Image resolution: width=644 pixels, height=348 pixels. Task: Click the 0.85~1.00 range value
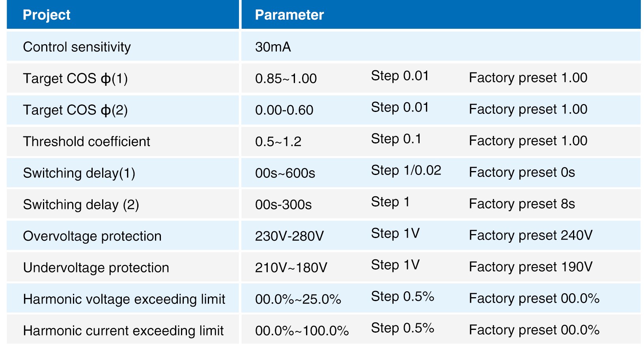(286, 78)
